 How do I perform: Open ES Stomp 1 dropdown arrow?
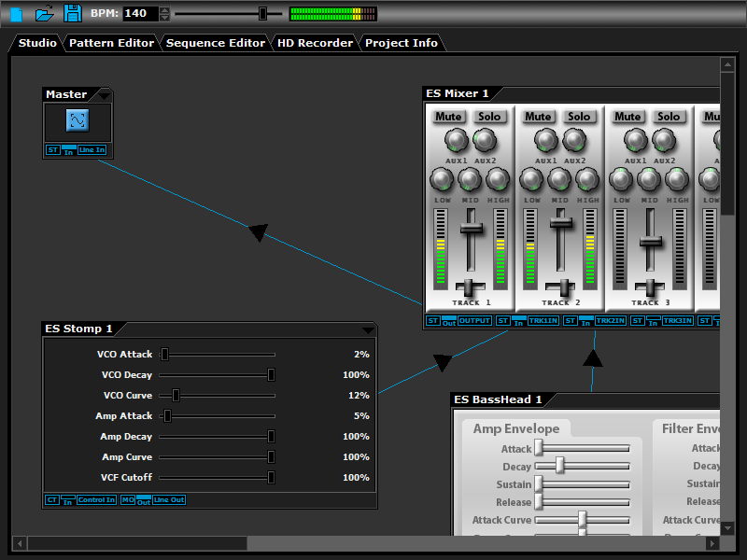pyautogui.click(x=368, y=329)
